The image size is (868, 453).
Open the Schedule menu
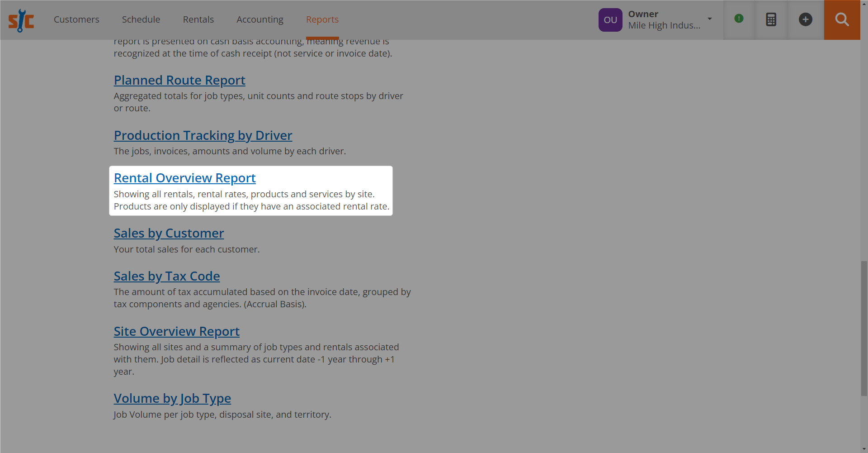[141, 19]
